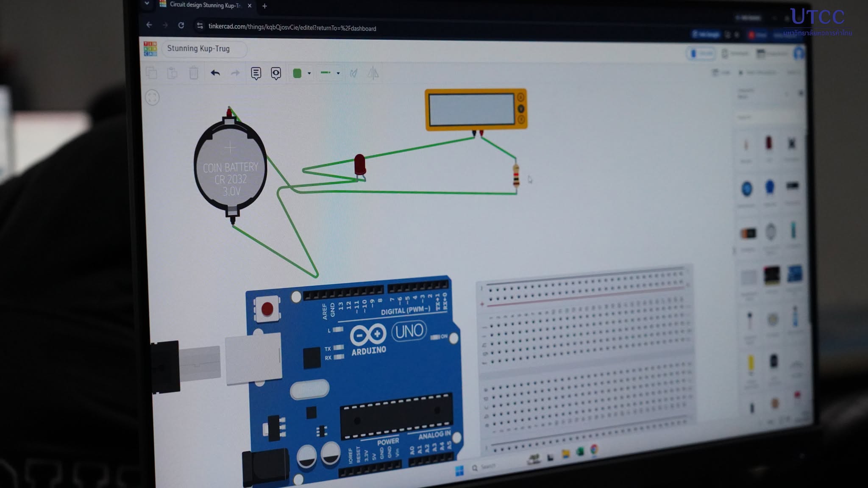Redo the last undone action
Viewport: 868px width, 488px height.
[x=235, y=73]
